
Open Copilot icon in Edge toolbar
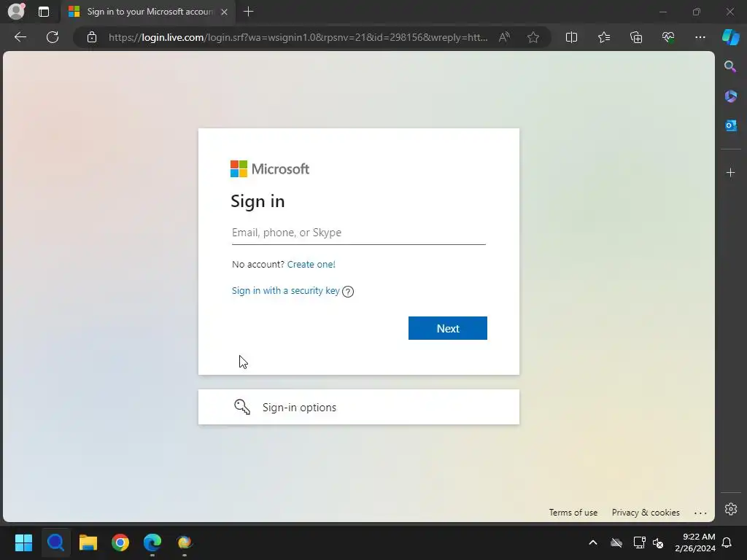click(731, 37)
